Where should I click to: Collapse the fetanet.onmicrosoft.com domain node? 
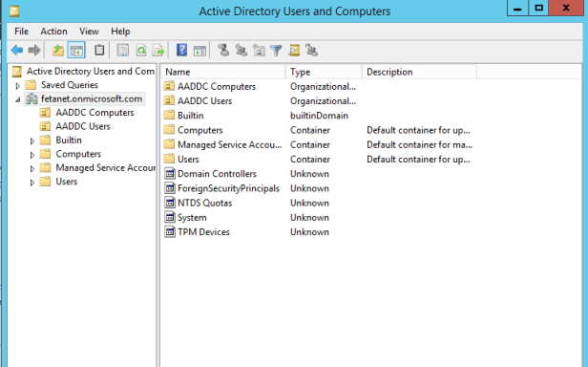17,99
